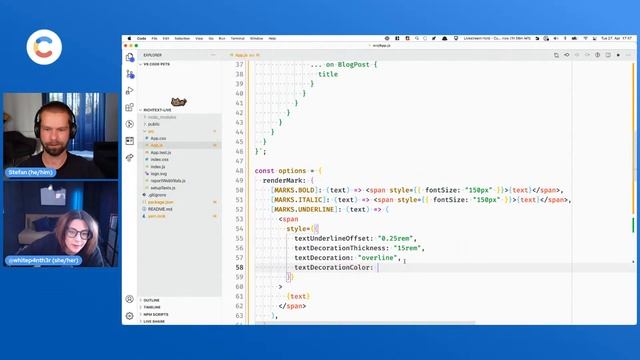This screenshot has height=360, width=640.
Task: Open the Terminal menu
Action: [x=238, y=38]
